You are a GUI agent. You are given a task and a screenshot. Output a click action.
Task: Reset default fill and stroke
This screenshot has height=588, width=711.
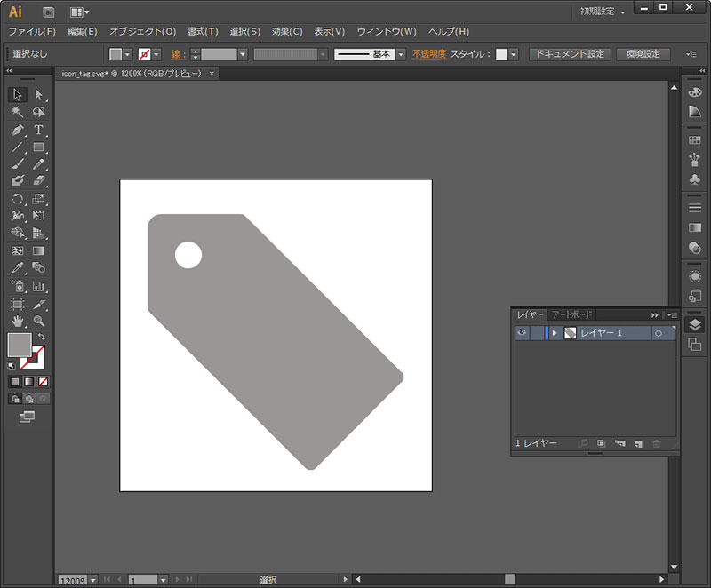(12, 366)
